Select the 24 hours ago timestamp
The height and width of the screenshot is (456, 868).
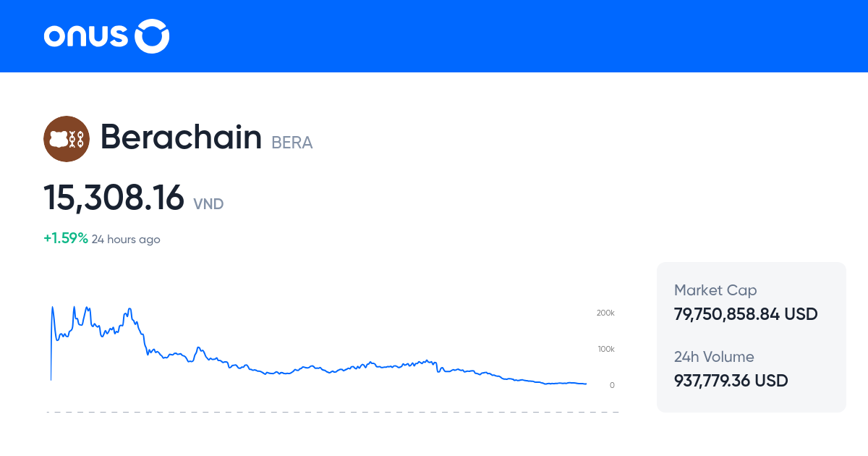126,239
